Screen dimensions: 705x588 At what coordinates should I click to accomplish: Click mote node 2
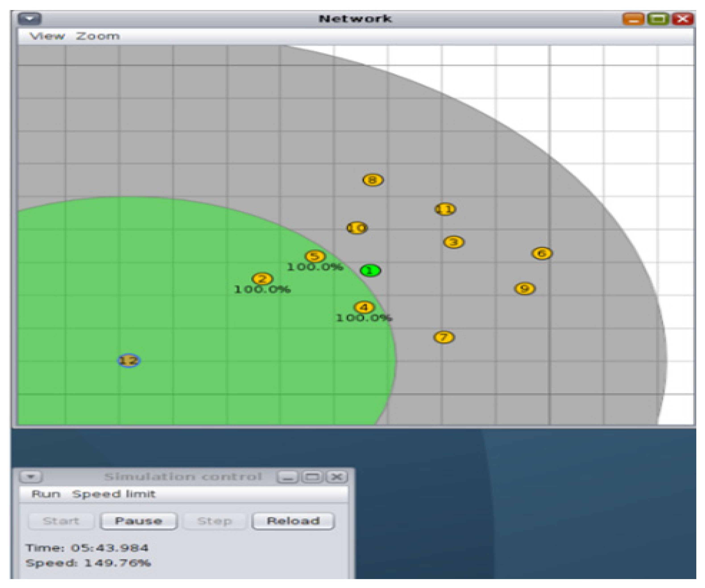coord(263,279)
